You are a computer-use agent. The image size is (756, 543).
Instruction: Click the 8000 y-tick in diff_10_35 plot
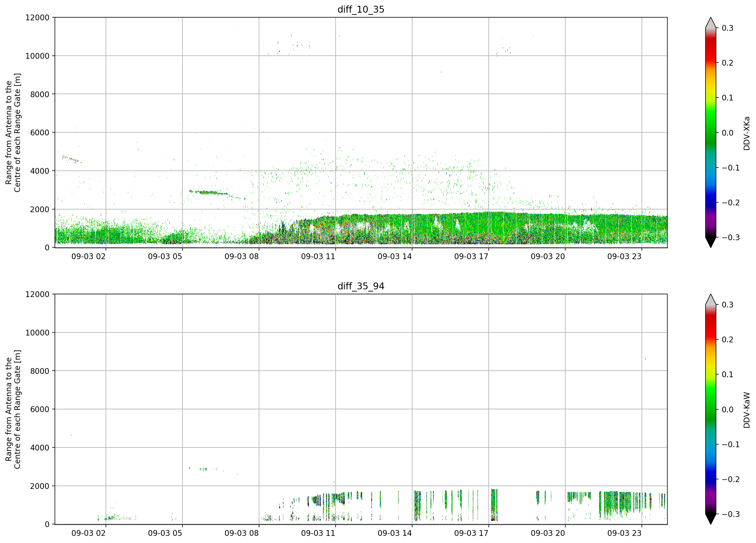point(40,94)
